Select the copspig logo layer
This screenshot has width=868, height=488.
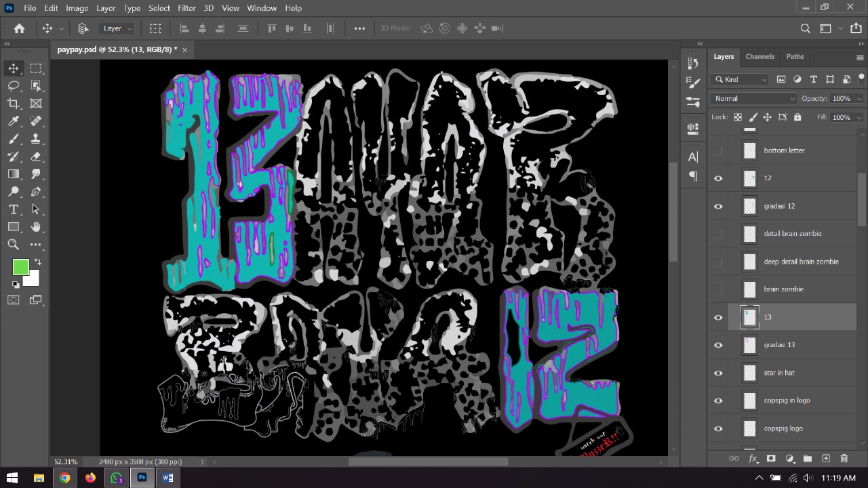pos(783,428)
